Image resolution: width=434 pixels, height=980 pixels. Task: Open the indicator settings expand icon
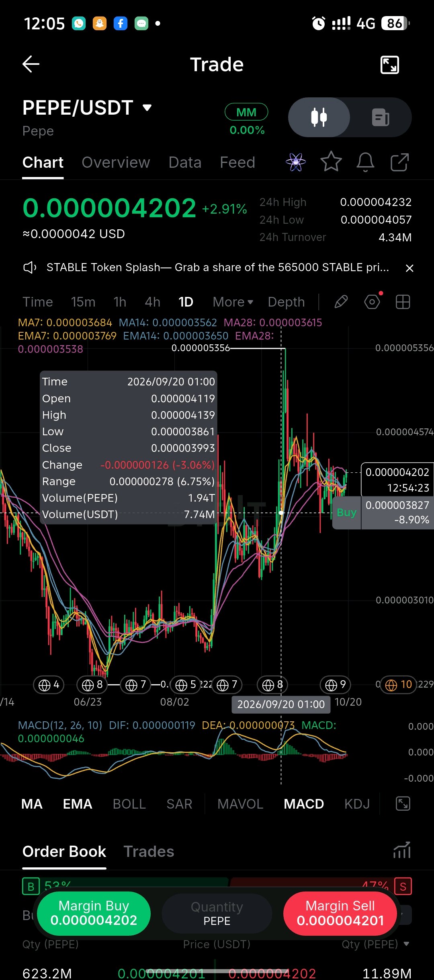(403, 804)
